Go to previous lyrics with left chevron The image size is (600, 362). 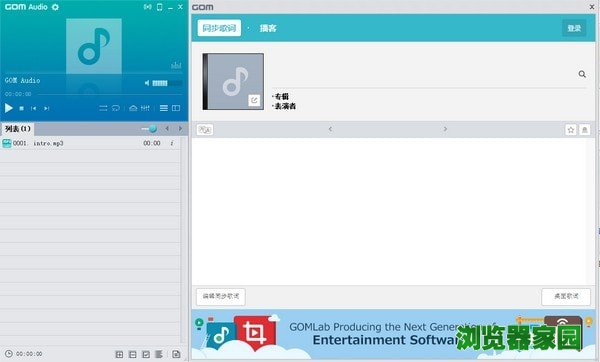pos(330,129)
